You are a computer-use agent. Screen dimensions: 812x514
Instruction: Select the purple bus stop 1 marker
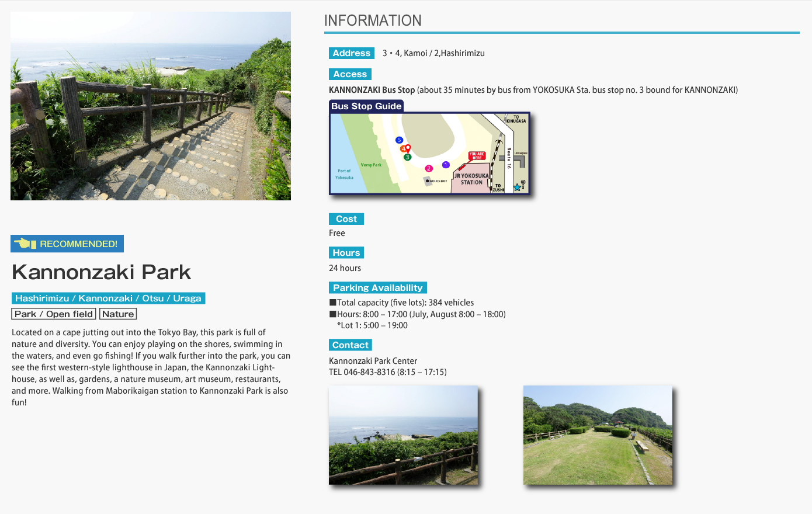tap(446, 165)
